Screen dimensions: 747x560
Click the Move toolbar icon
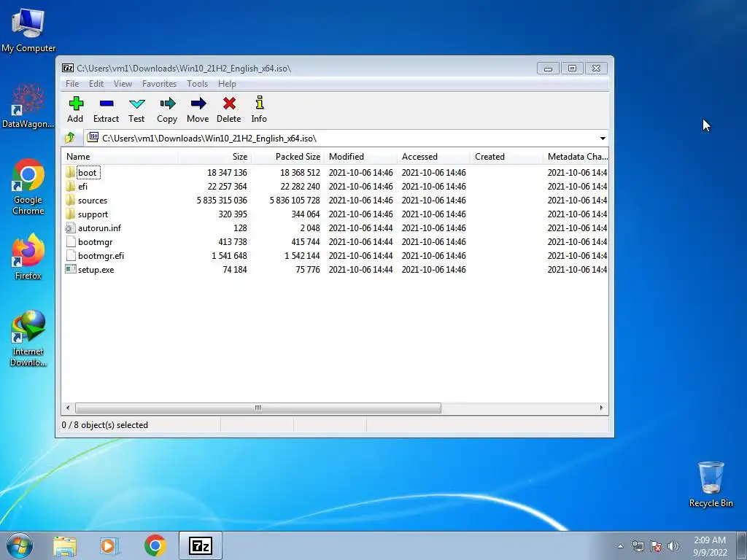[198, 104]
